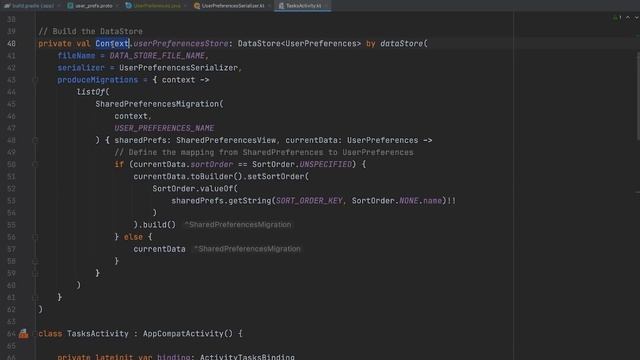Screen dimensions: 640x360
Task: Collapse the sharedPrefs lambda fold on line 48
Action: tap(35, 140)
